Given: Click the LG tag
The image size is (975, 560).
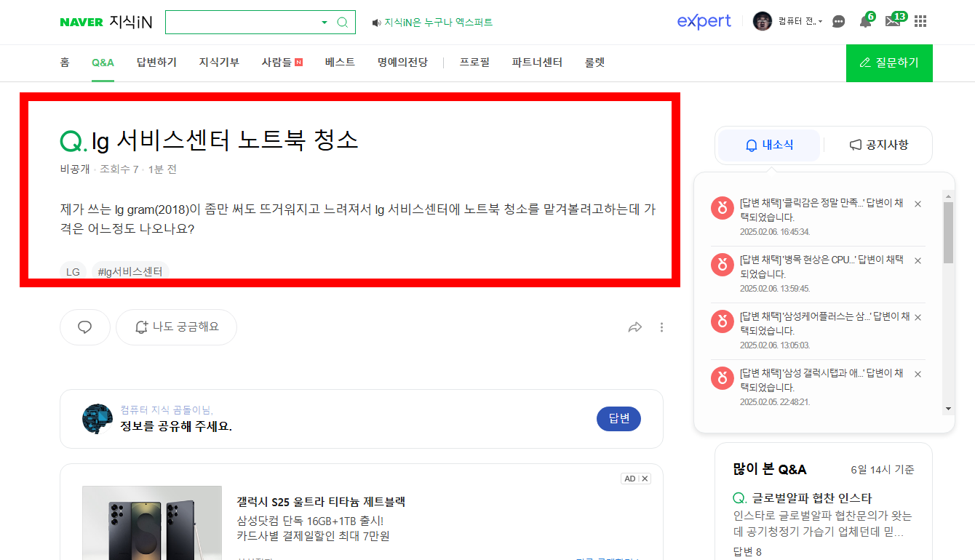Looking at the screenshot, I should pos(73,272).
